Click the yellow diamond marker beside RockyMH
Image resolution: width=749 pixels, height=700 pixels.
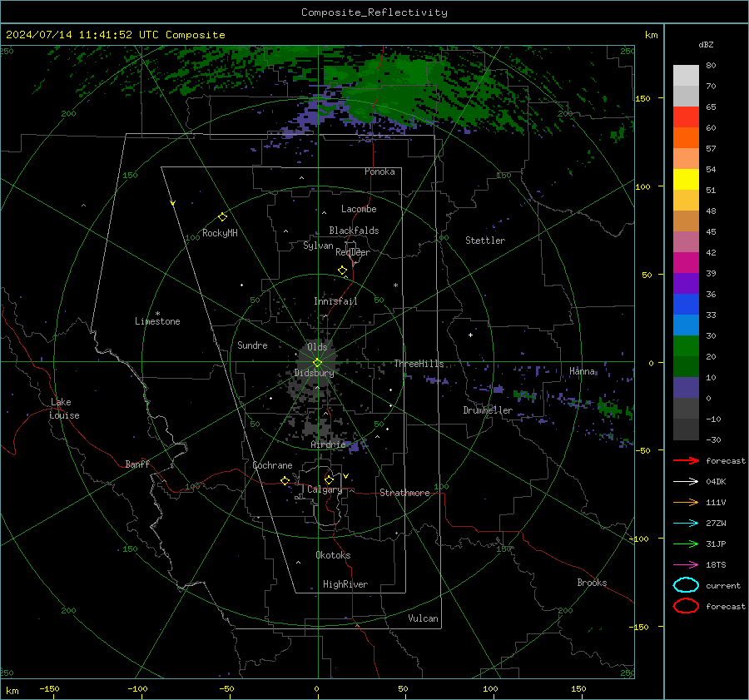click(222, 217)
